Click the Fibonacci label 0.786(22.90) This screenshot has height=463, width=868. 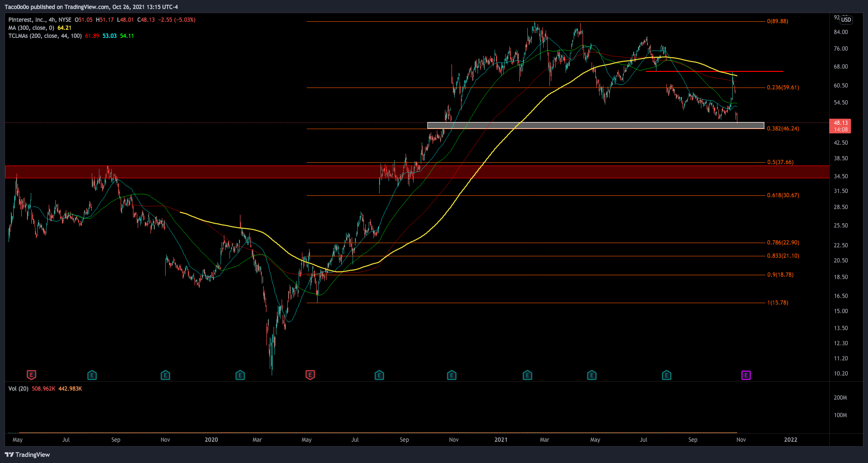click(x=783, y=243)
